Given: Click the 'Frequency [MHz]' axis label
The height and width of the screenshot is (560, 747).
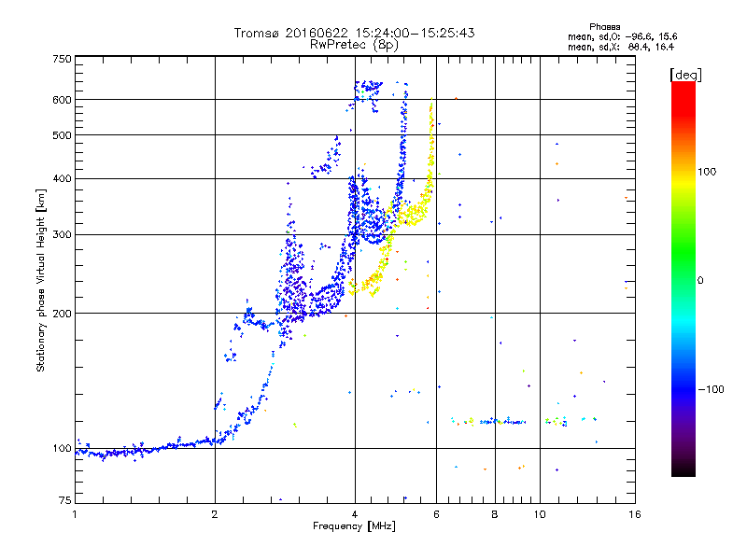Looking at the screenshot, I should pos(354,526).
